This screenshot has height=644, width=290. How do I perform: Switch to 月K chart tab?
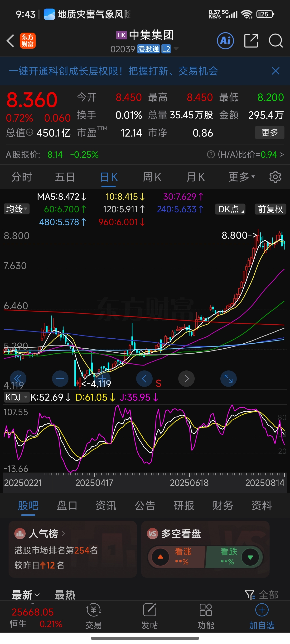(x=196, y=177)
